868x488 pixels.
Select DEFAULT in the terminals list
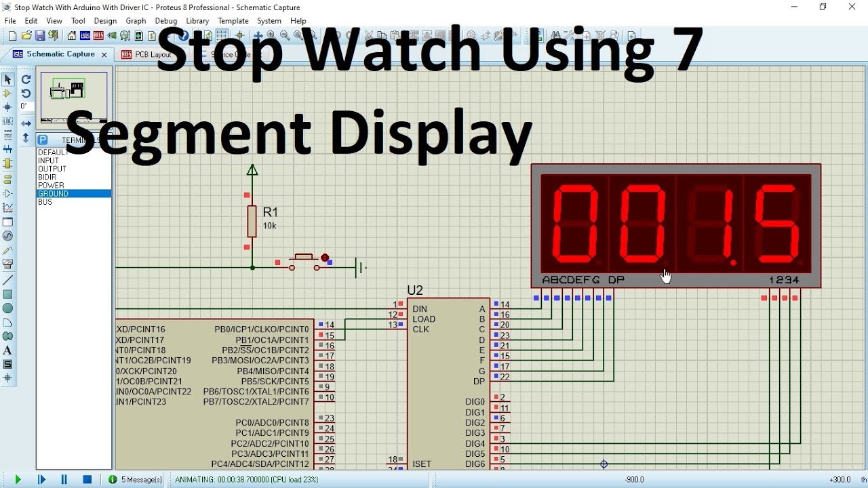tap(74, 152)
